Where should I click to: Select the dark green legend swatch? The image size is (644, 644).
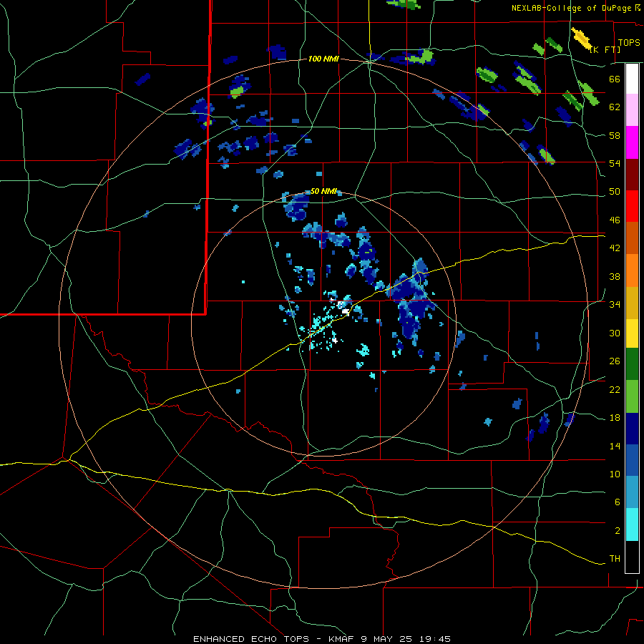tap(632, 364)
